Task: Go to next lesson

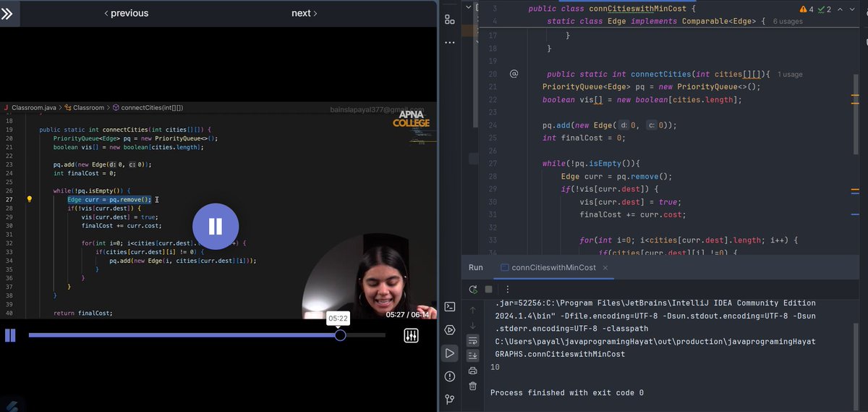Action: click(x=304, y=13)
